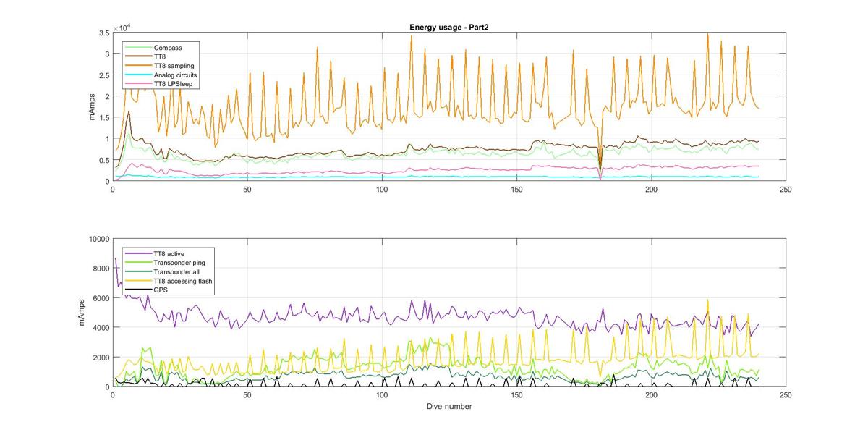This screenshot has height=435, width=868.
Task: Click the 4000 tick on the bottom plot y-axis
Action: (101, 328)
